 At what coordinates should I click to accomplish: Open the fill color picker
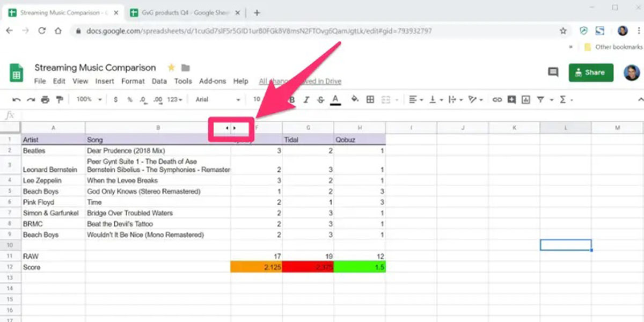coord(355,100)
